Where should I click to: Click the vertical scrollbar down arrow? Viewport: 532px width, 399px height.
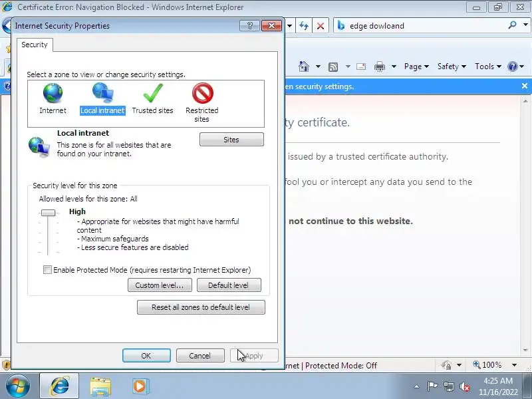tap(525, 350)
